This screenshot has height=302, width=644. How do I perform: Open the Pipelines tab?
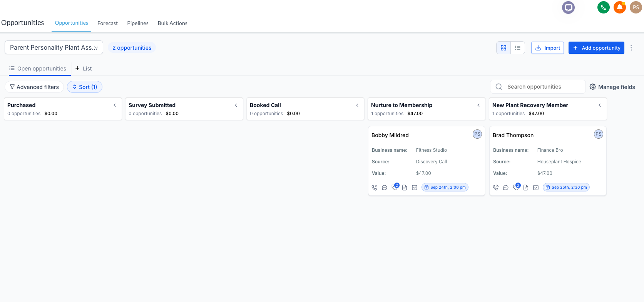(138, 23)
